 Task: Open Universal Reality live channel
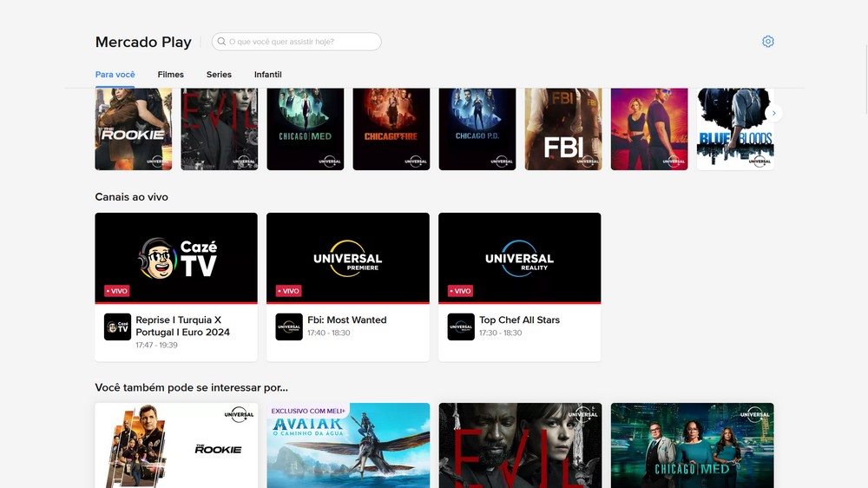coord(519,258)
